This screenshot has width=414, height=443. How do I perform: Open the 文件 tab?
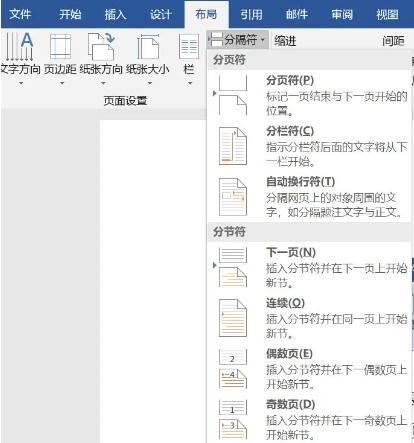pos(20,14)
